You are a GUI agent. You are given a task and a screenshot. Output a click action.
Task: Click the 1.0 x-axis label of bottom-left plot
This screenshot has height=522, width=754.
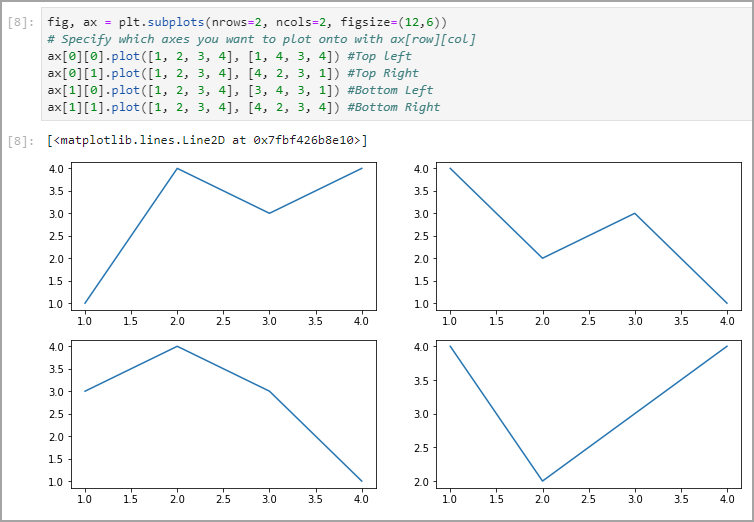[85, 498]
